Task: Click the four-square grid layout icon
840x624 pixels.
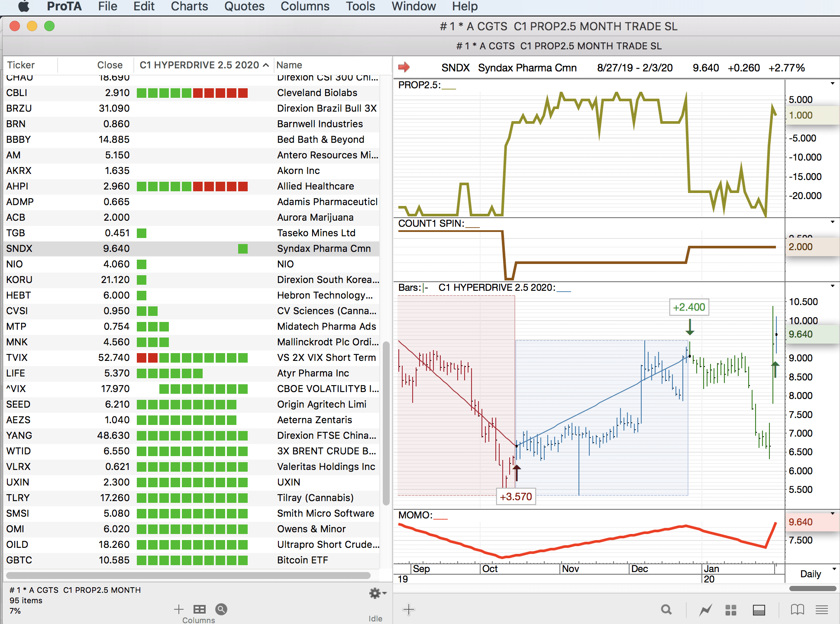Action: (x=731, y=610)
